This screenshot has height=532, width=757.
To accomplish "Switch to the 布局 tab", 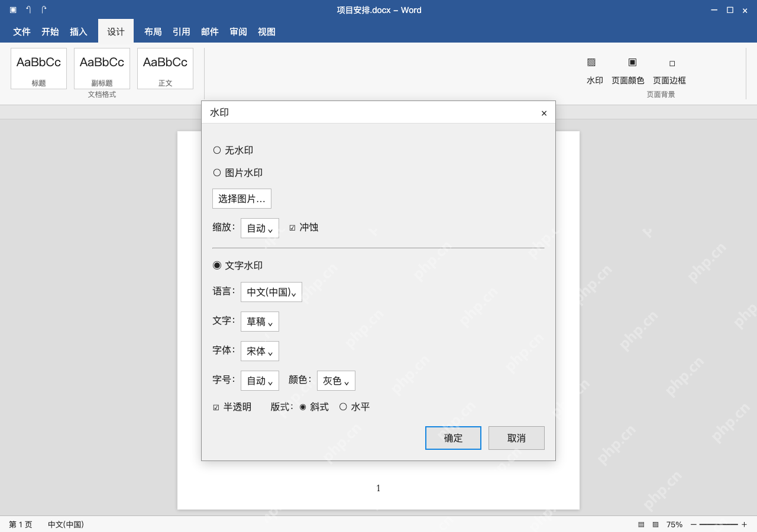I will coord(153,31).
